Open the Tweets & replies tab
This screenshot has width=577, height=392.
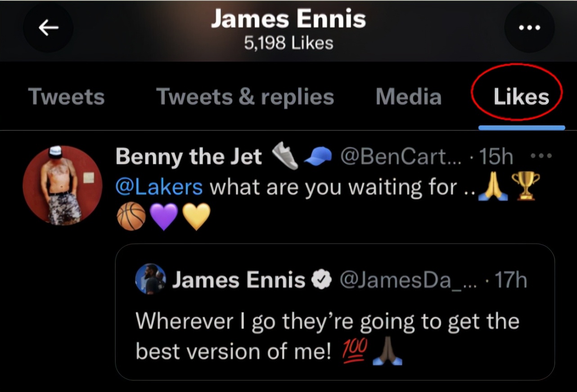coord(245,97)
